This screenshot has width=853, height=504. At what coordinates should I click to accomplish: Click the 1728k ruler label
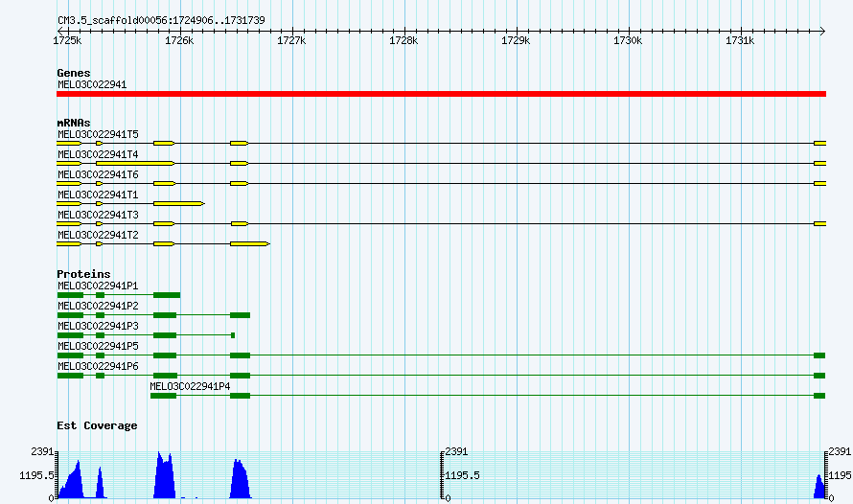[x=403, y=41]
